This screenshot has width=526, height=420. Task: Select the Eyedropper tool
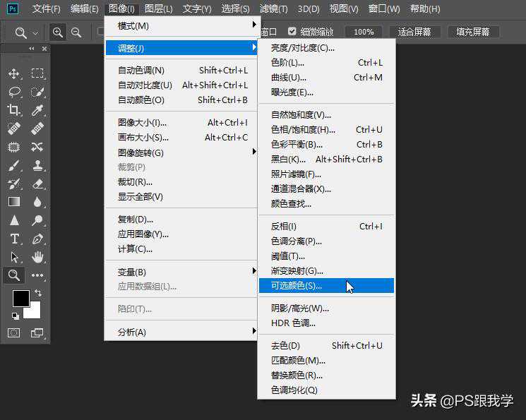tap(37, 110)
